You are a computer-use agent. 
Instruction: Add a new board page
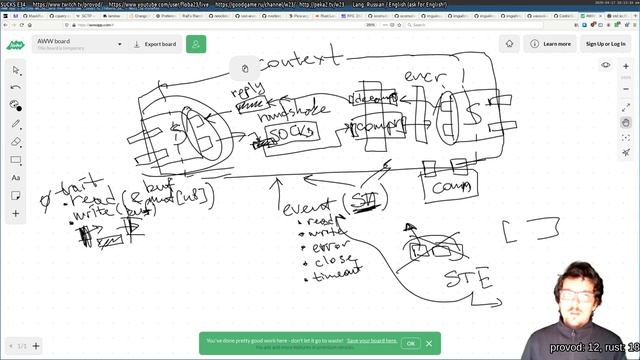click(36, 346)
